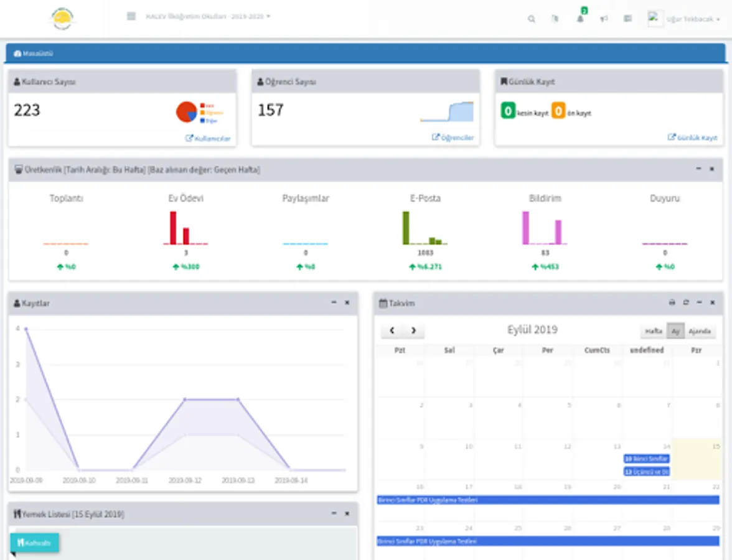Open the hamburger menu in top bar
This screenshot has width=732, height=560.
131,16
